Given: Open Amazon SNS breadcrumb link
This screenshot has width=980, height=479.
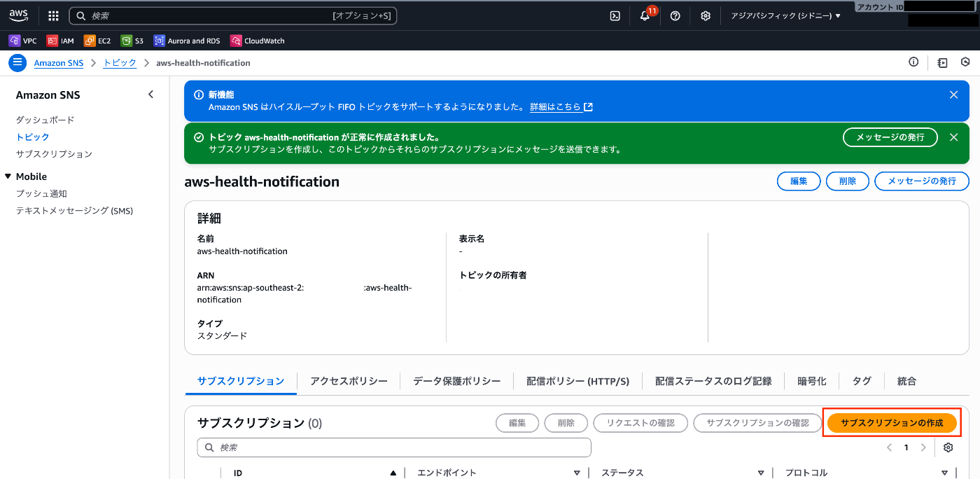Looking at the screenshot, I should click(x=59, y=63).
